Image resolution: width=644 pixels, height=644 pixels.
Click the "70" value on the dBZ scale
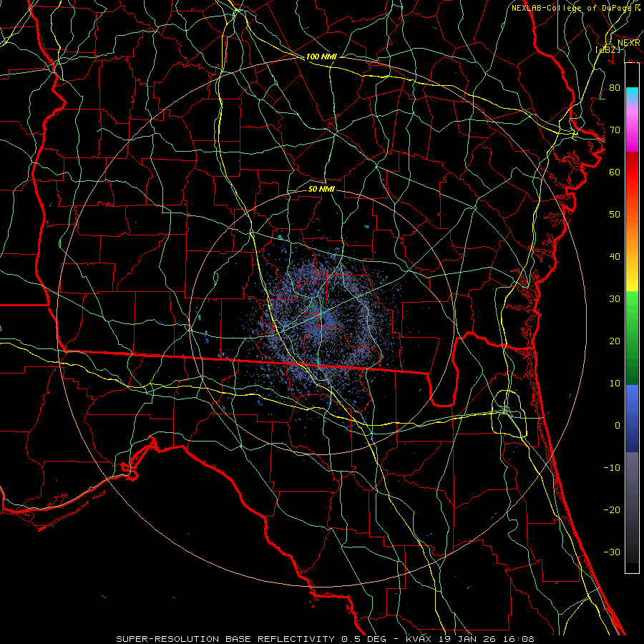pyautogui.click(x=615, y=130)
